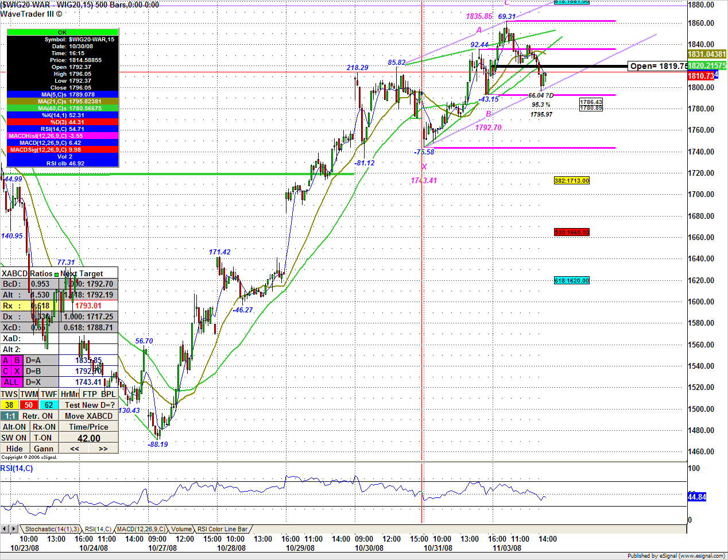Click the RSI(14,C) pane title
This screenshot has width=728, height=560.
pyautogui.click(x=17, y=468)
